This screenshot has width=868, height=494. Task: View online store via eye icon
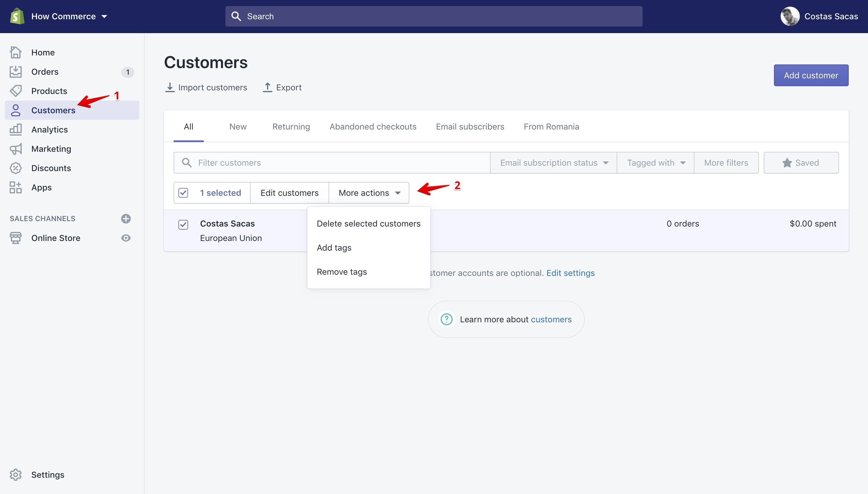tap(126, 238)
